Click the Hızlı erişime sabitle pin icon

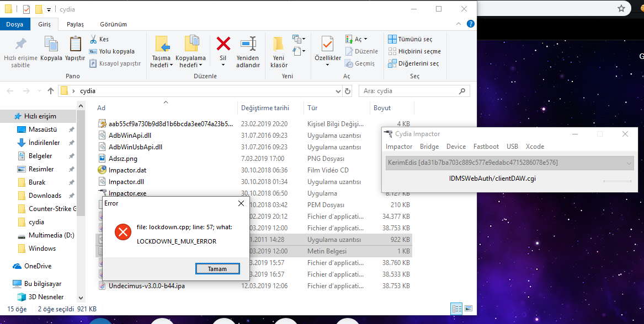coord(20,44)
